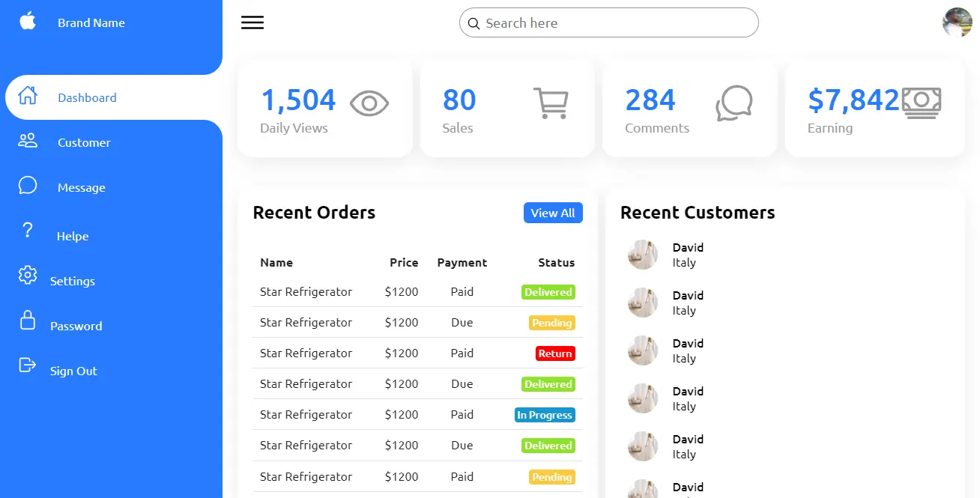This screenshot has height=498, width=980.
Task: Focus the Search here input field
Action: pyautogui.click(x=614, y=23)
